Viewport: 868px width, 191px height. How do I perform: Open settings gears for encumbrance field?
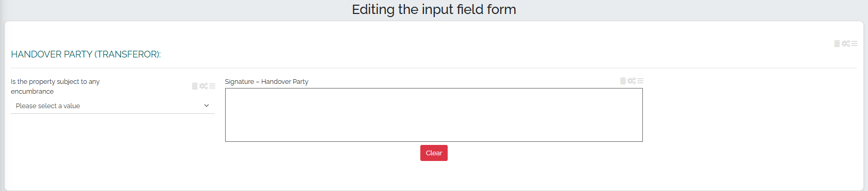point(203,86)
